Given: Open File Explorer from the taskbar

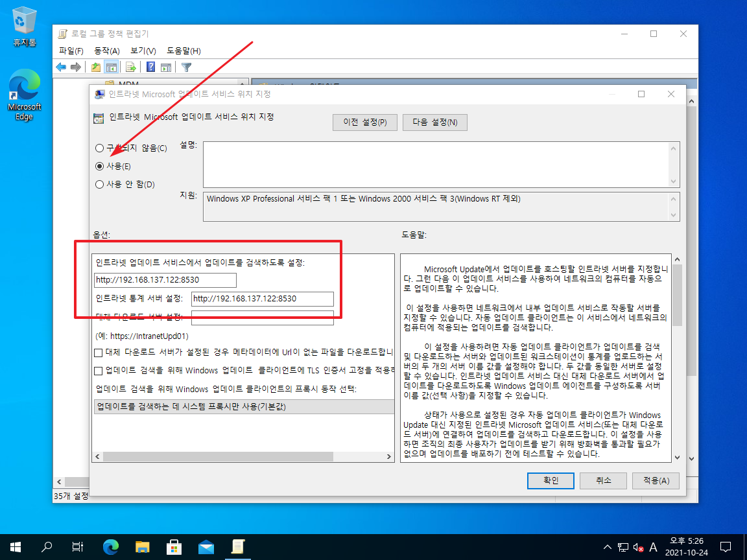Looking at the screenshot, I should (143, 546).
